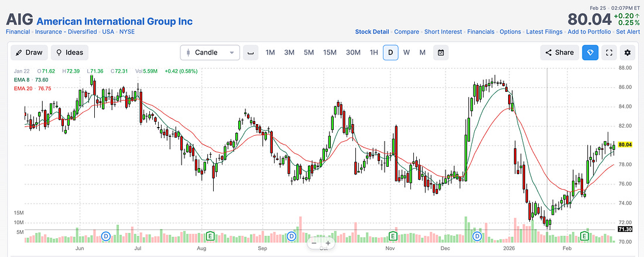
Task: Click the Vol 5.59M readout
Action: coord(147,71)
